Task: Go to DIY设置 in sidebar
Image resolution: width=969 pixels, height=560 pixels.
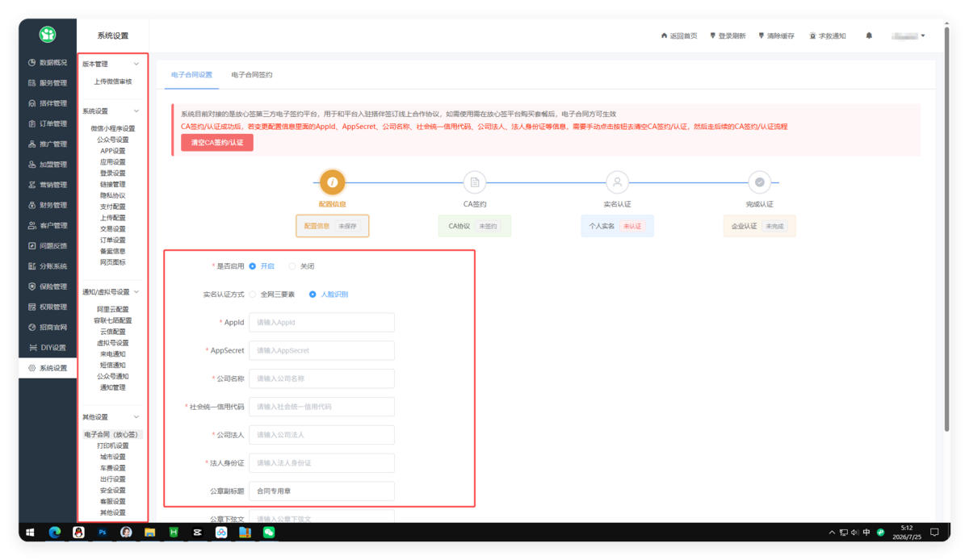Action: click(x=48, y=348)
